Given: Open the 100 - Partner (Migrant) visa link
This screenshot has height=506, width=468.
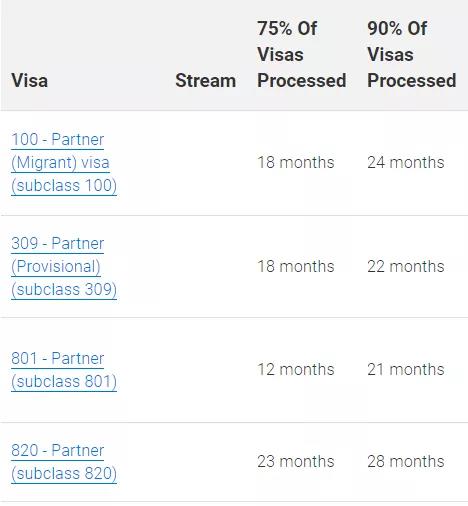Looking at the screenshot, I should tap(64, 163).
